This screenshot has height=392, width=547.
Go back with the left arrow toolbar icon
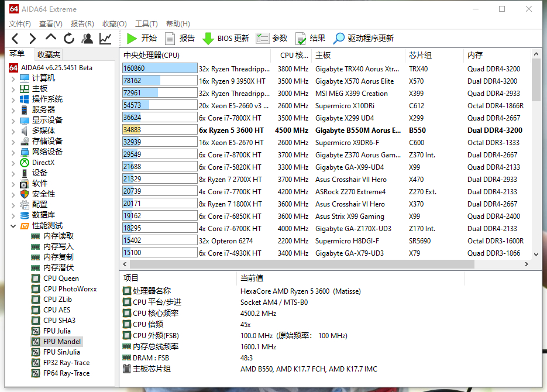tap(15, 39)
